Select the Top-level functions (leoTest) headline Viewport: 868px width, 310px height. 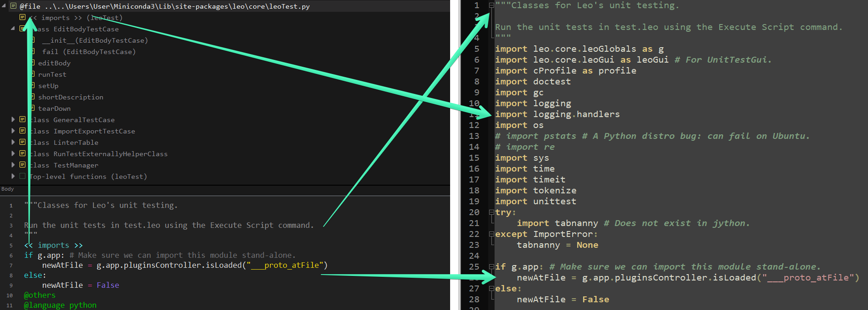pos(88,177)
